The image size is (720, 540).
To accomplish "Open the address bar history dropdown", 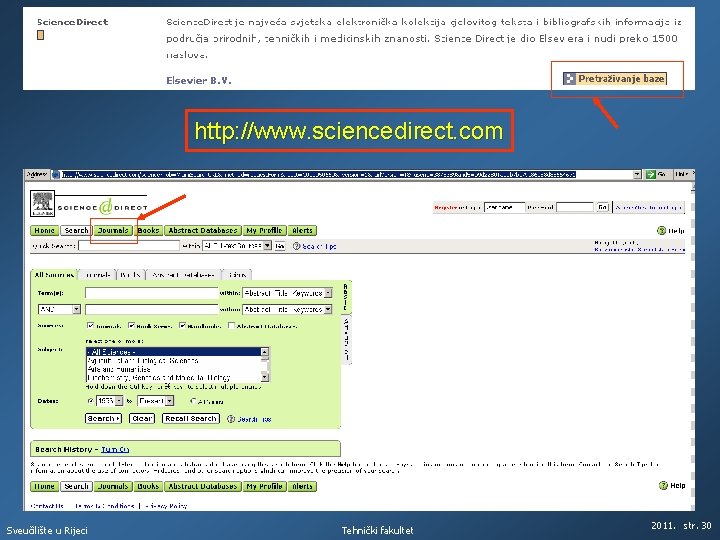I will (637, 174).
